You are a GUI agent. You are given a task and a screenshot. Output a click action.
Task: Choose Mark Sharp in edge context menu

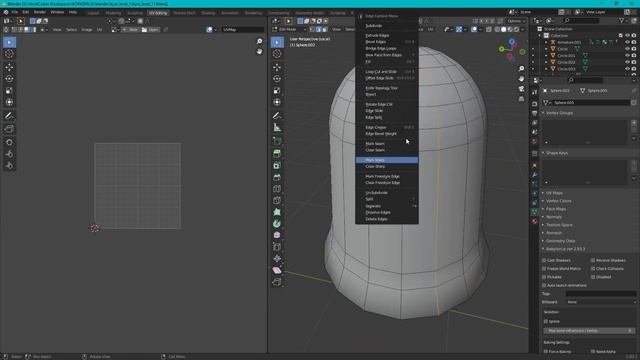pyautogui.click(x=387, y=160)
